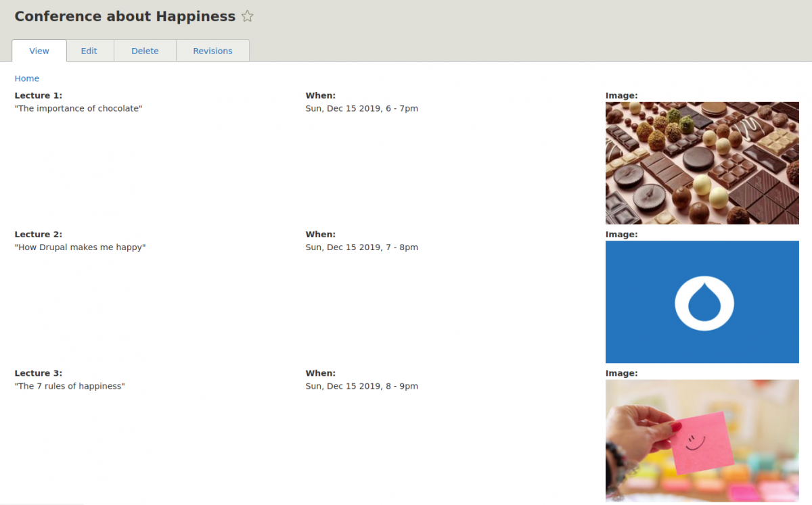The width and height of the screenshot is (812, 505).
Task: Switch to the View tab
Action: (39, 51)
